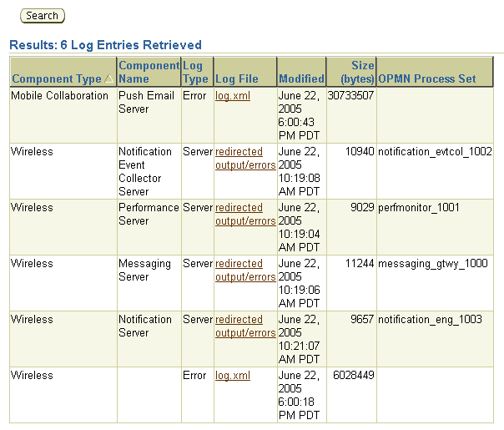The width and height of the screenshot is (504, 430).
Task: Click the OPMN Process Set header
Action: click(427, 79)
